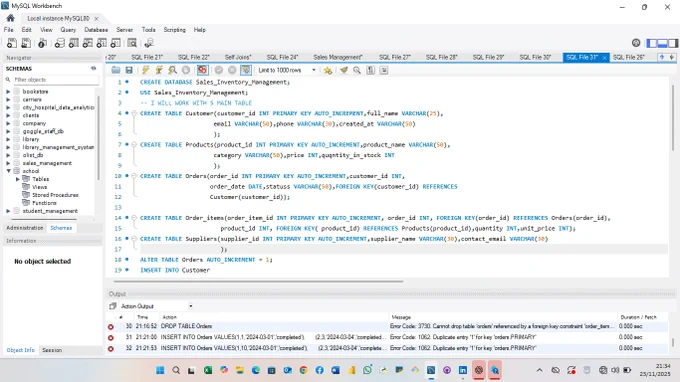Toggle continue on error icon
This screenshot has height=382, width=680.
(203, 70)
